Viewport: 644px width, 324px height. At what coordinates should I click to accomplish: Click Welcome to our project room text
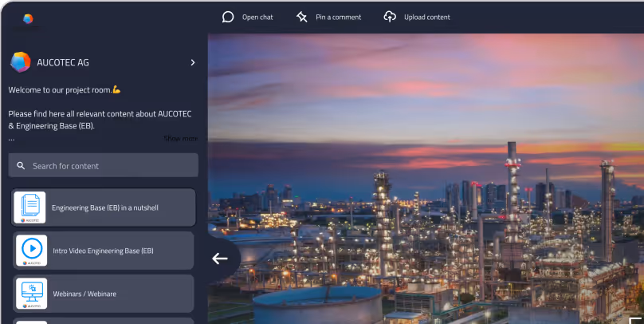click(x=65, y=89)
